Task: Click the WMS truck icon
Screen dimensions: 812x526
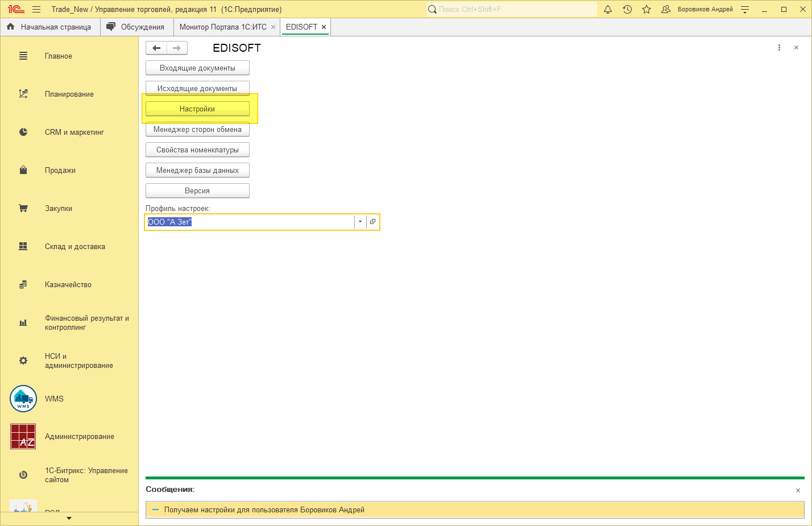Action: click(x=23, y=399)
